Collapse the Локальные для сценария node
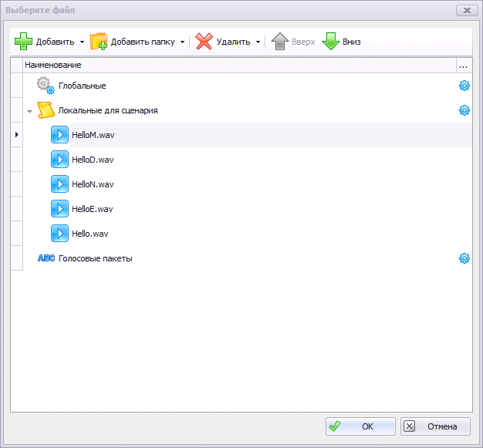Image resolution: width=483 pixels, height=448 pixels. click(29, 111)
